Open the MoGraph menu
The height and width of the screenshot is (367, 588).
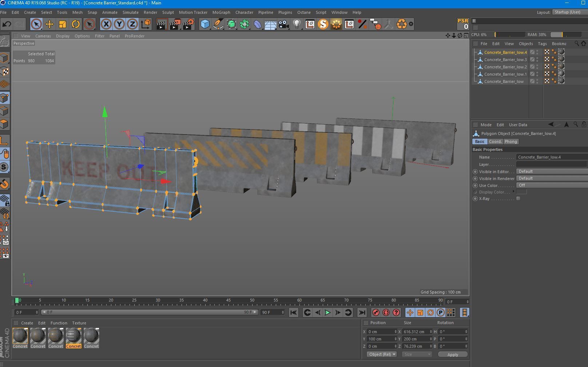221,12
